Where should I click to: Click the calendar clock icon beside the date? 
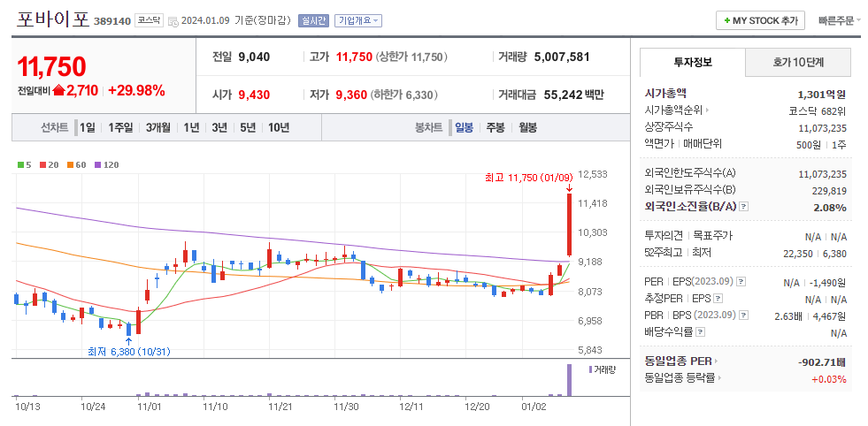[x=173, y=21]
